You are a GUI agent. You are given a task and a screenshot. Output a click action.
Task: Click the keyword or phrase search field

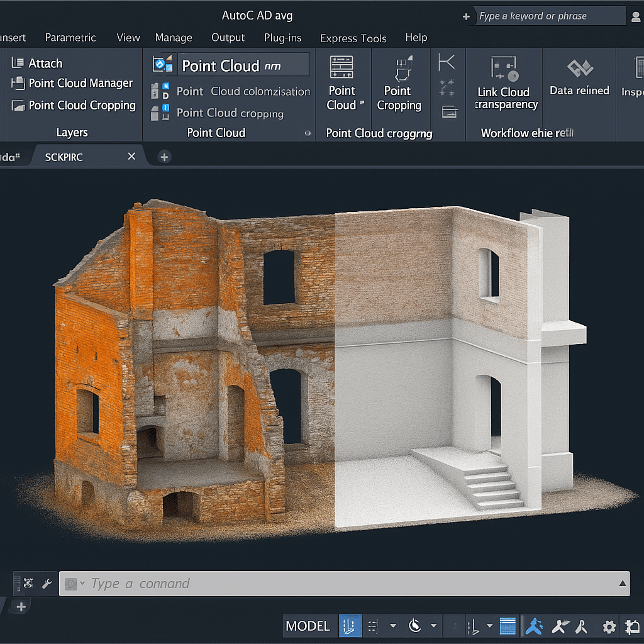coord(550,16)
